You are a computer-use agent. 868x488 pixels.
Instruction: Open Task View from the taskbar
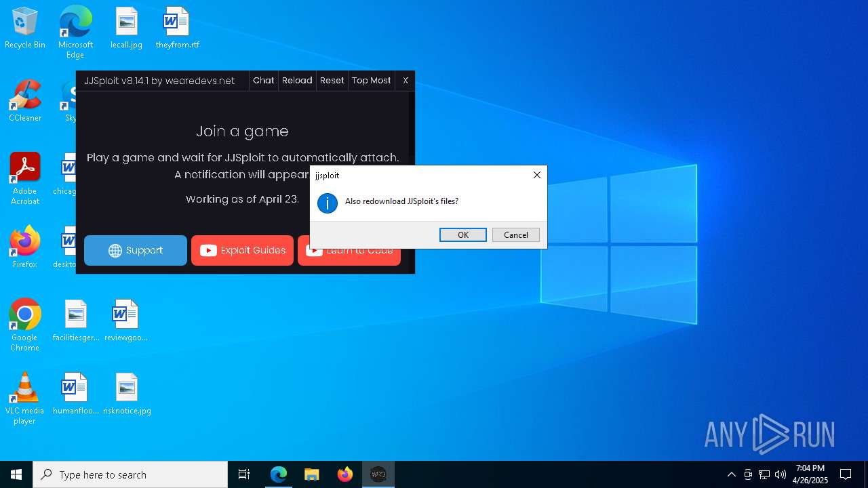[244, 474]
